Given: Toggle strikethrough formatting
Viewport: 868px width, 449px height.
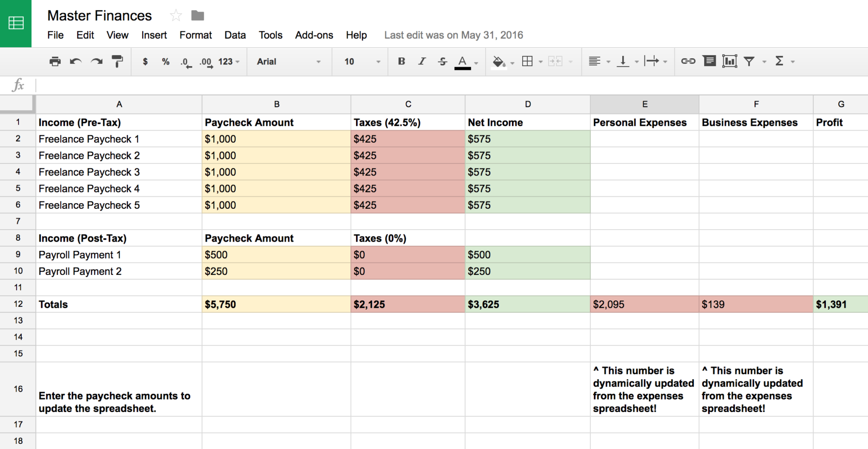Looking at the screenshot, I should click(x=443, y=61).
